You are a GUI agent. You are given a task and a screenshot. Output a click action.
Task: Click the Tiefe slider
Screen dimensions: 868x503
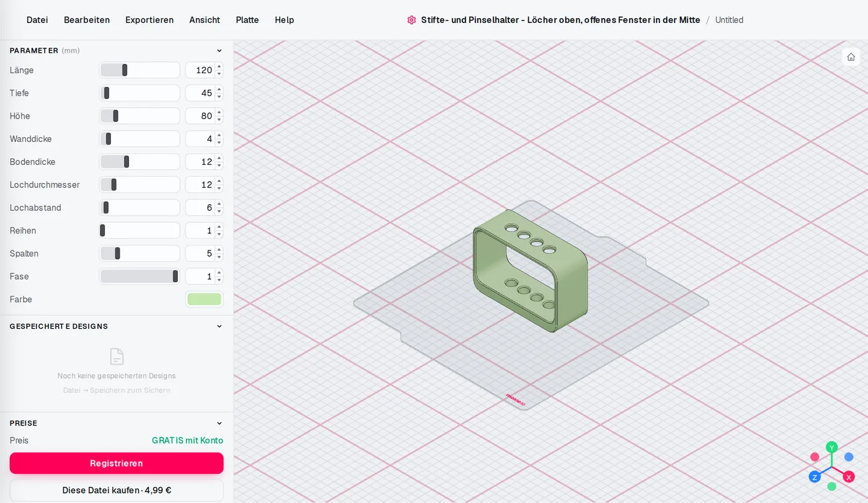[139, 93]
